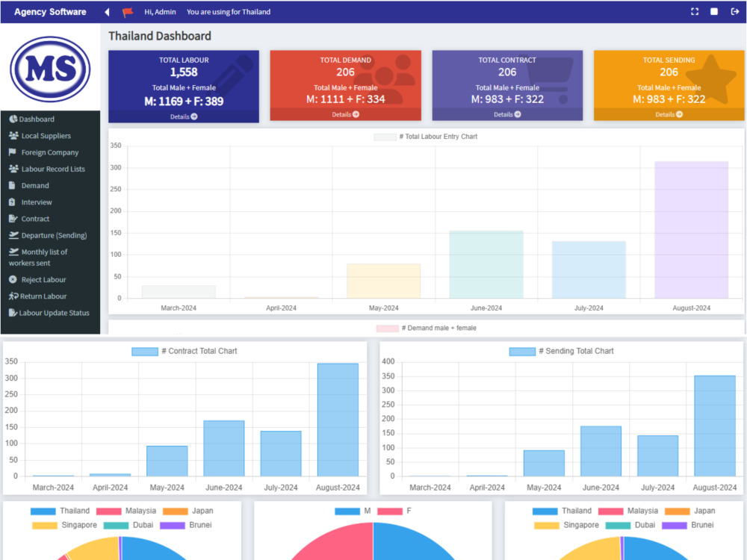747x560 pixels.
Task: Toggle Sending Total Chart legend
Action: [x=561, y=352]
